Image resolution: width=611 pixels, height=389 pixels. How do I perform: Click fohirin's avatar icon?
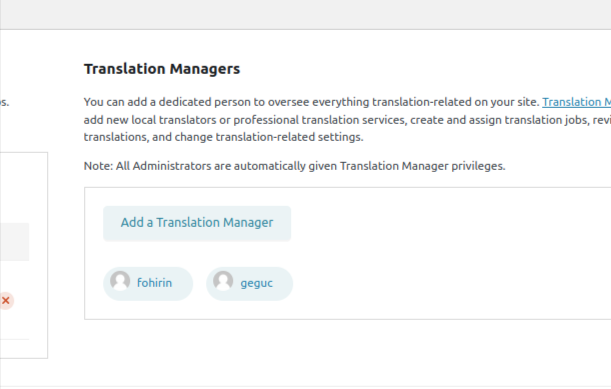pos(120,281)
